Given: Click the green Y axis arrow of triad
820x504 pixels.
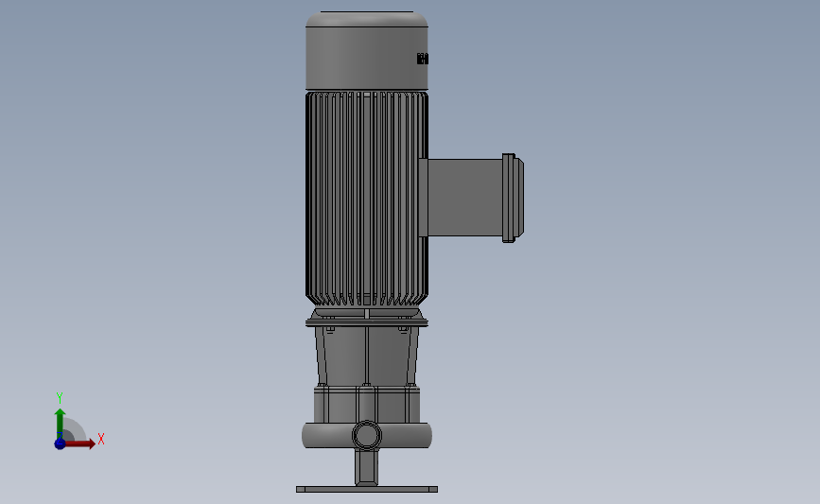Looking at the screenshot, I should coord(61,424).
